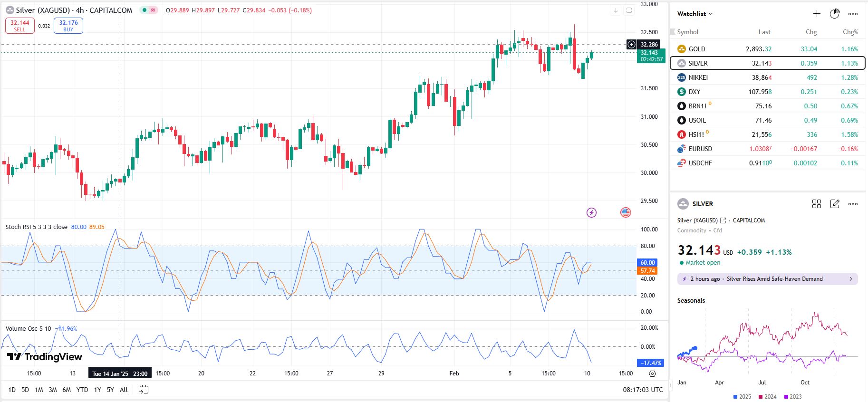This screenshot has width=868, height=402.
Task: Select the 1M time range
Action: pyautogui.click(x=39, y=390)
